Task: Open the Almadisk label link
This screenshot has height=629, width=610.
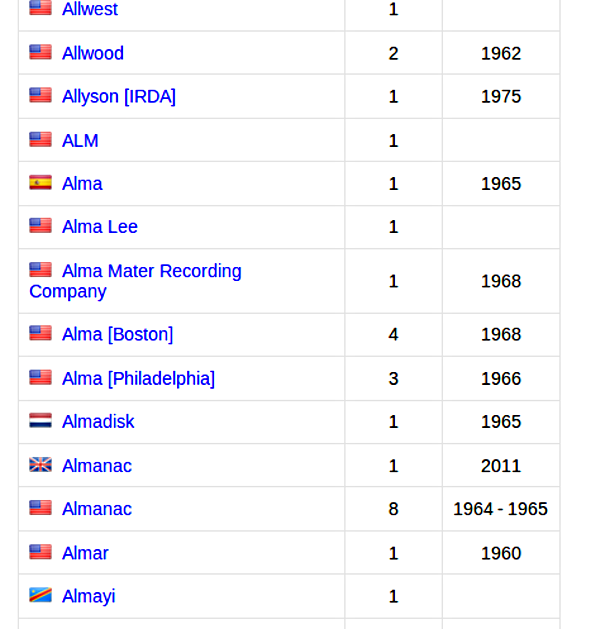Action: (98, 422)
